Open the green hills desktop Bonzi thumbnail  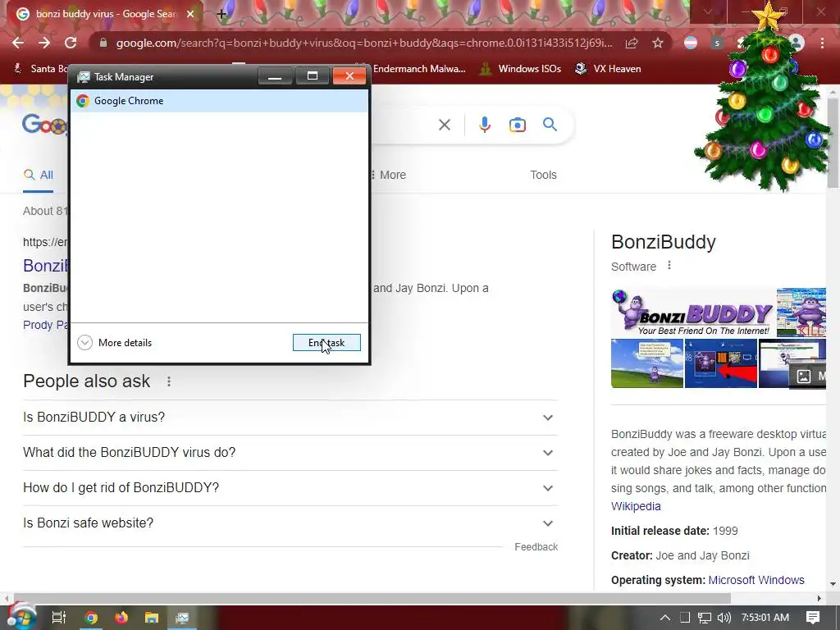[x=647, y=363]
